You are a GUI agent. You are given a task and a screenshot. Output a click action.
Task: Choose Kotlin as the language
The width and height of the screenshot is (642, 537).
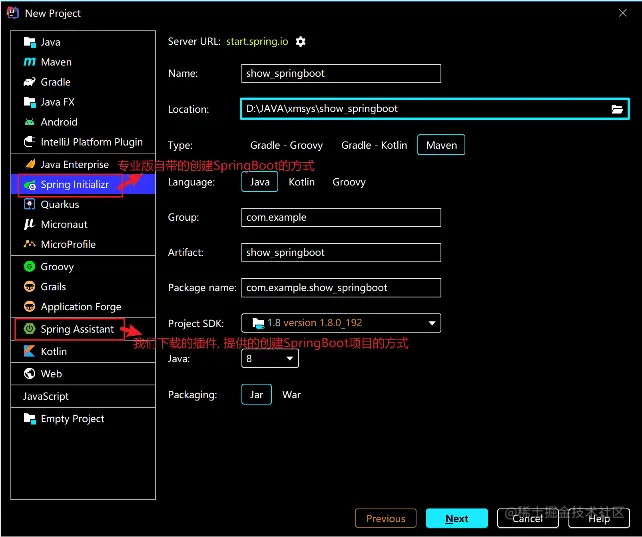tap(301, 182)
